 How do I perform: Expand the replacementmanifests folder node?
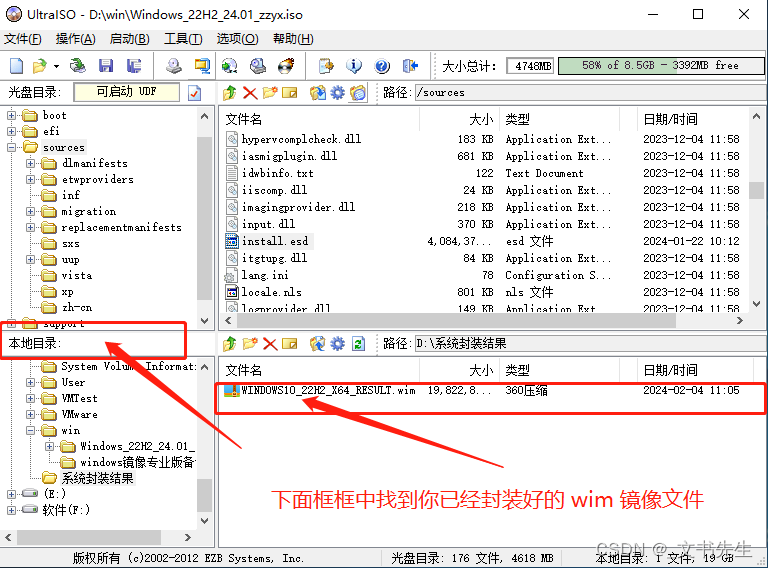click(x=30, y=228)
